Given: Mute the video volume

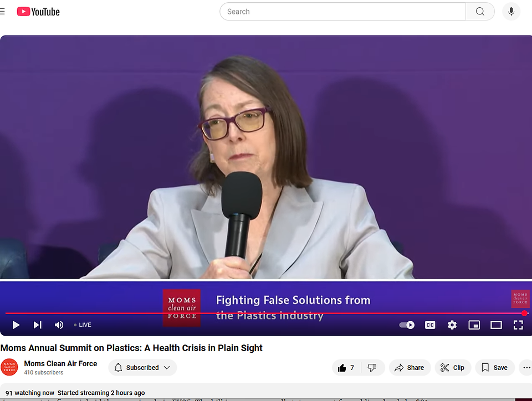Looking at the screenshot, I should pyautogui.click(x=59, y=325).
